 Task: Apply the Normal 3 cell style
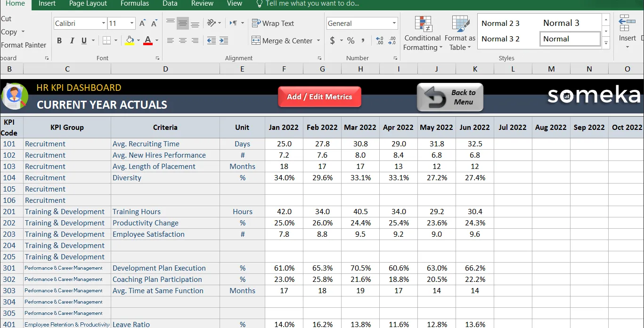[561, 23]
